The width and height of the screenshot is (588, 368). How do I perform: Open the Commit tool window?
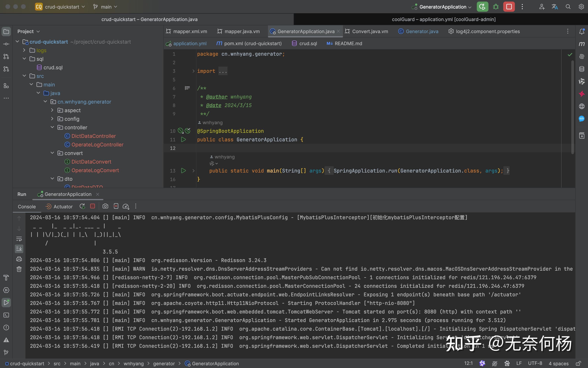(x=6, y=44)
